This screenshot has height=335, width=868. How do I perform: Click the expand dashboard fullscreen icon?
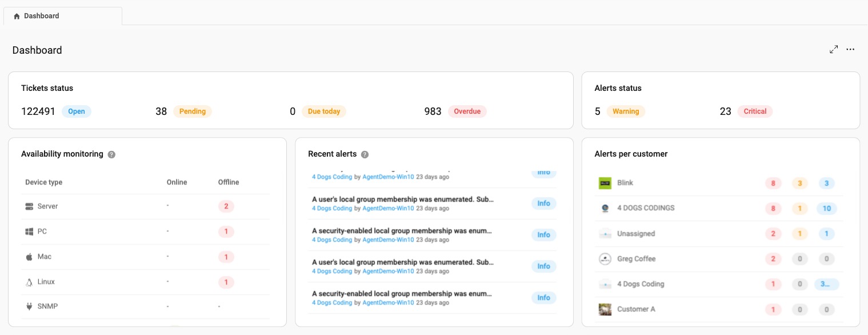tap(834, 50)
